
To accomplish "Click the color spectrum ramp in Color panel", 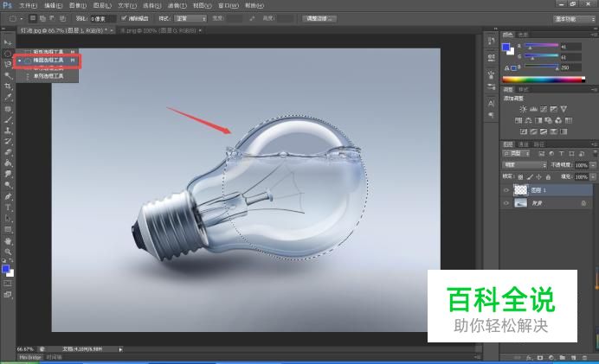I will coord(544,80).
